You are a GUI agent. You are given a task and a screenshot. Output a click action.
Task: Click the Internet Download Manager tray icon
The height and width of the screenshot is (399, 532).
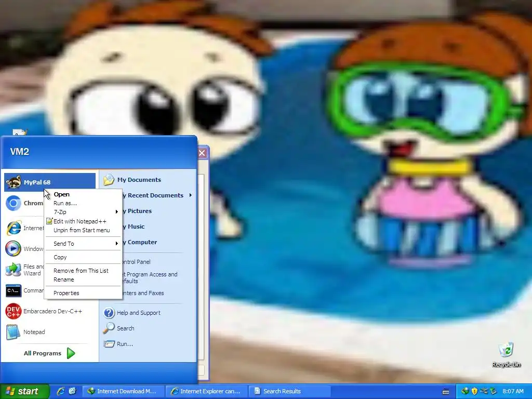point(465,391)
